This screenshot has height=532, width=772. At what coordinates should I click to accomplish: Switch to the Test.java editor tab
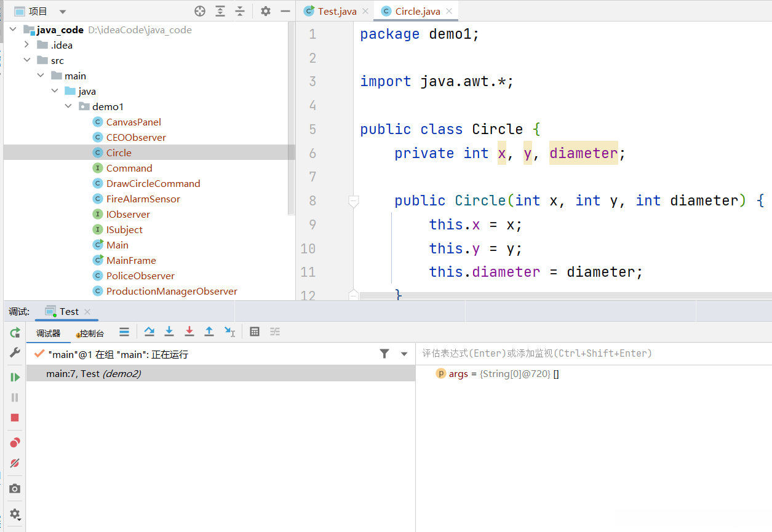coord(336,11)
